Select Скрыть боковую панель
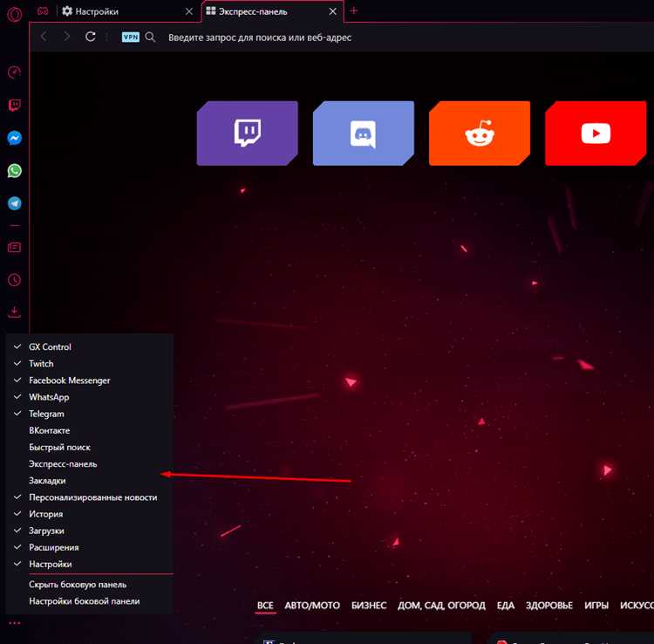 pyautogui.click(x=89, y=585)
